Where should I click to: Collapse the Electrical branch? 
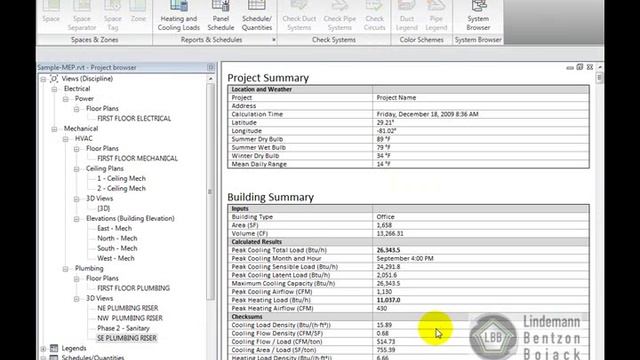point(54,89)
